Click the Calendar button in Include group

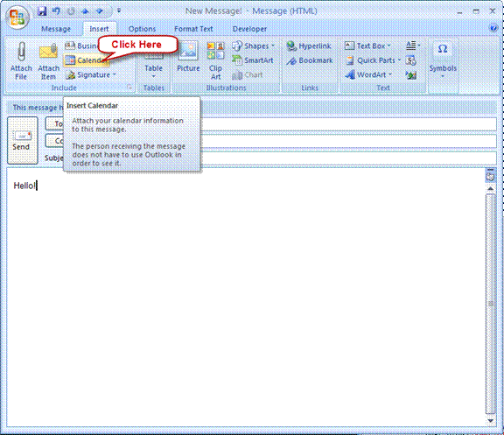coord(87,60)
